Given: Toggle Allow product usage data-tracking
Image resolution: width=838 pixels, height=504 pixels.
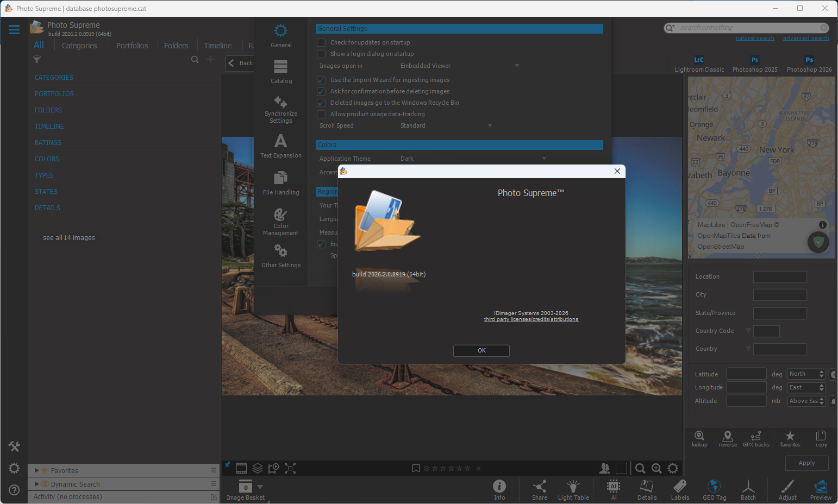Looking at the screenshot, I should pos(321,114).
